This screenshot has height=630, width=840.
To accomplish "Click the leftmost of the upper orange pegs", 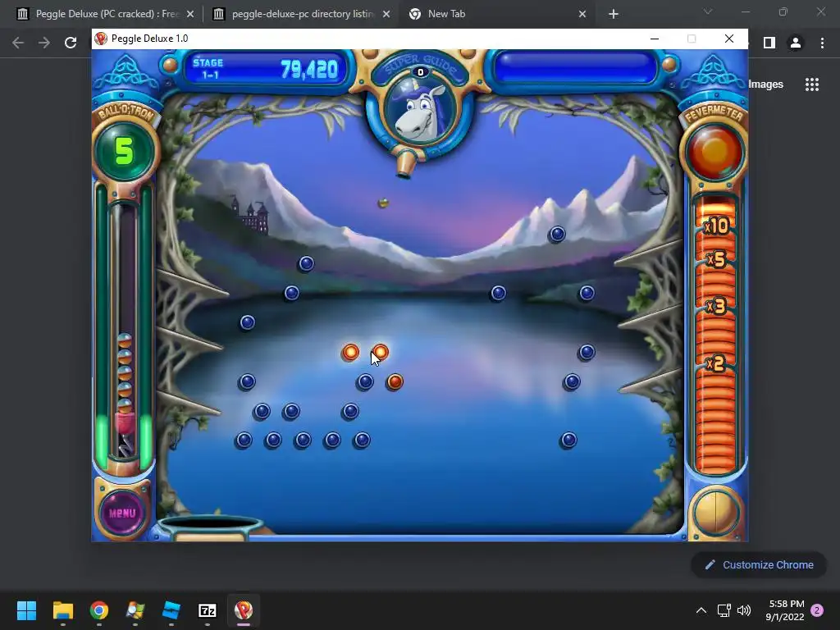I will (x=350, y=352).
